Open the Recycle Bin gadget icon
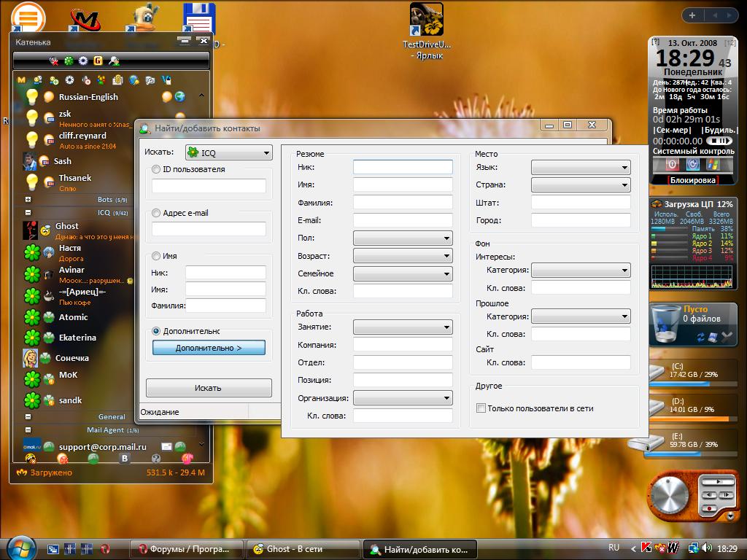Viewport: 747px width, 560px height. point(666,324)
